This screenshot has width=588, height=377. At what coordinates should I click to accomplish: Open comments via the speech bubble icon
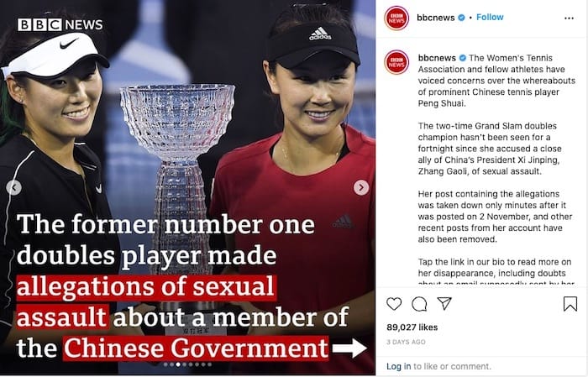point(419,304)
